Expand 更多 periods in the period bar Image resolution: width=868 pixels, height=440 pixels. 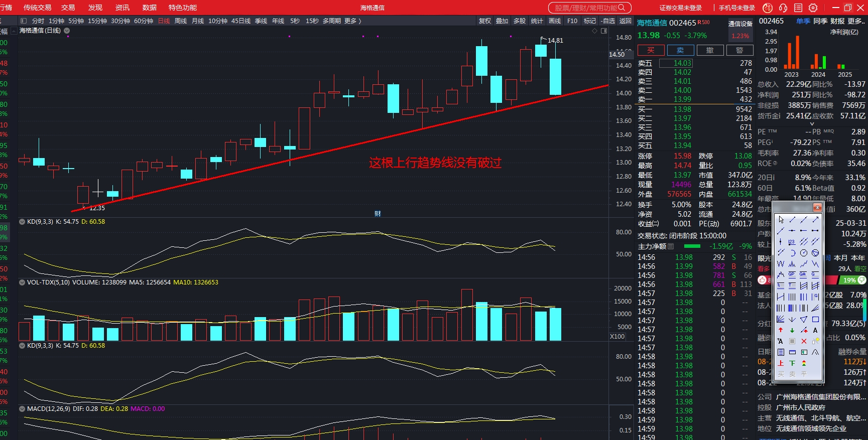pyautogui.click(x=352, y=21)
